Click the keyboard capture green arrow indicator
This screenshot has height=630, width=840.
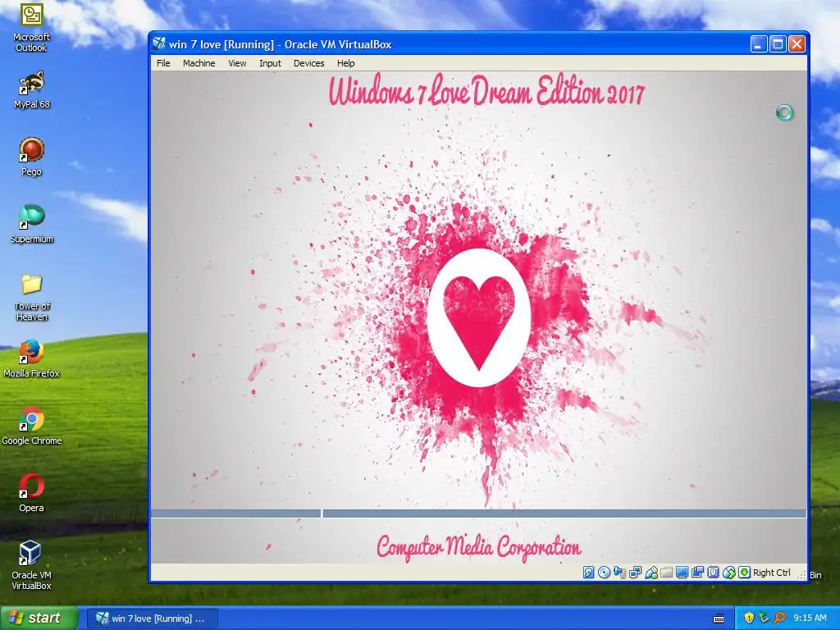pos(744,573)
